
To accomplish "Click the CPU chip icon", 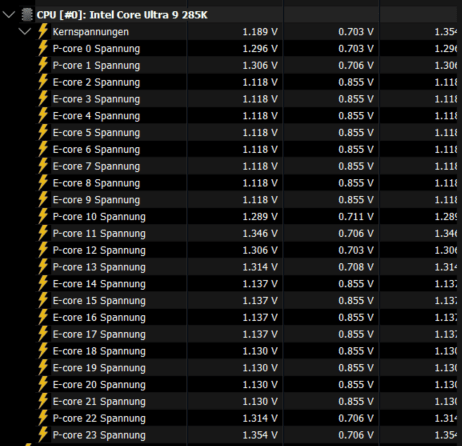I will [x=27, y=15].
